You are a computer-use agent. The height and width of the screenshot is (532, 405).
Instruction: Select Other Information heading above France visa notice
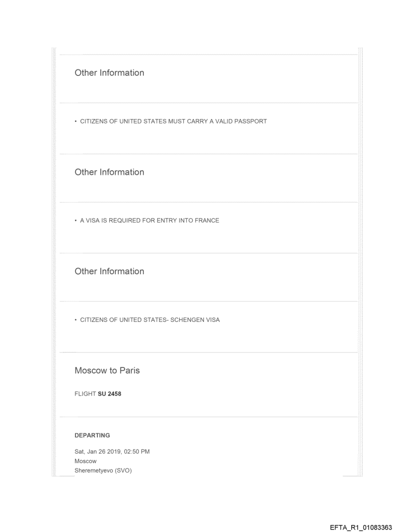coord(109,173)
